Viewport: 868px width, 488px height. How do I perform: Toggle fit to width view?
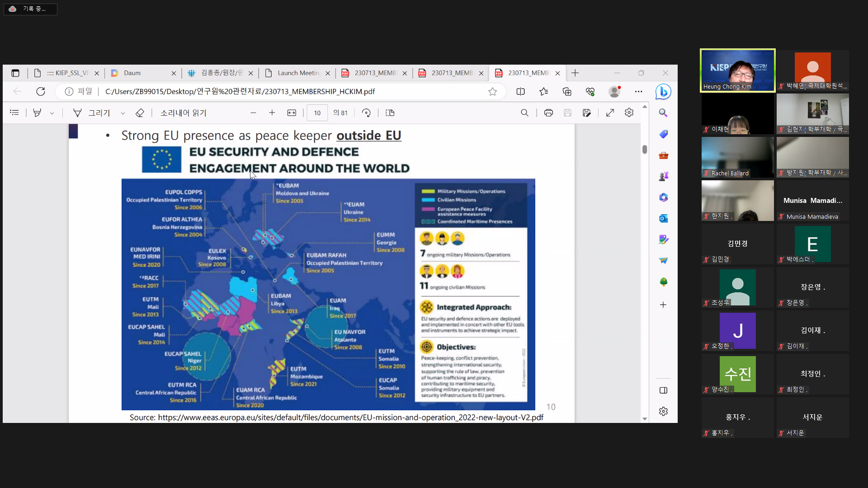pyautogui.click(x=292, y=113)
